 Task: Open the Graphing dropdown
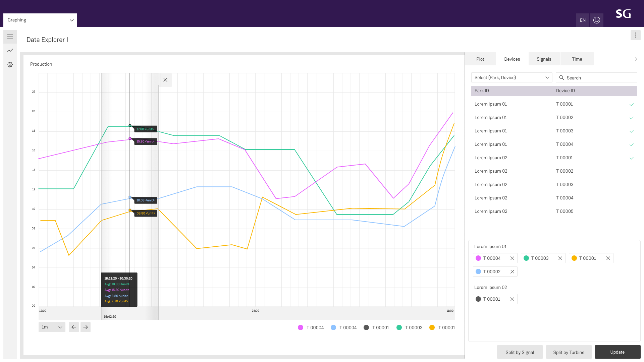tap(40, 20)
